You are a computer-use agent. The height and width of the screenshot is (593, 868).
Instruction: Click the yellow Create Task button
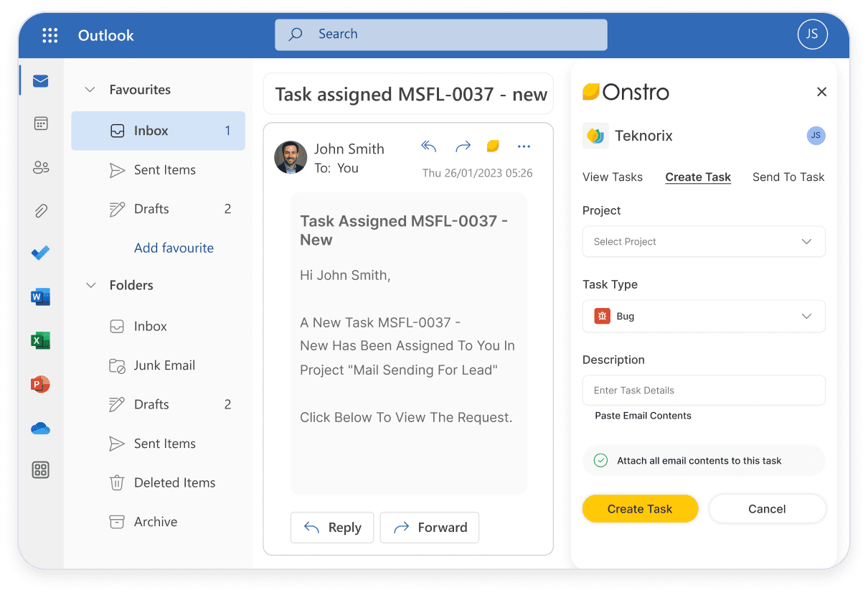click(x=640, y=508)
